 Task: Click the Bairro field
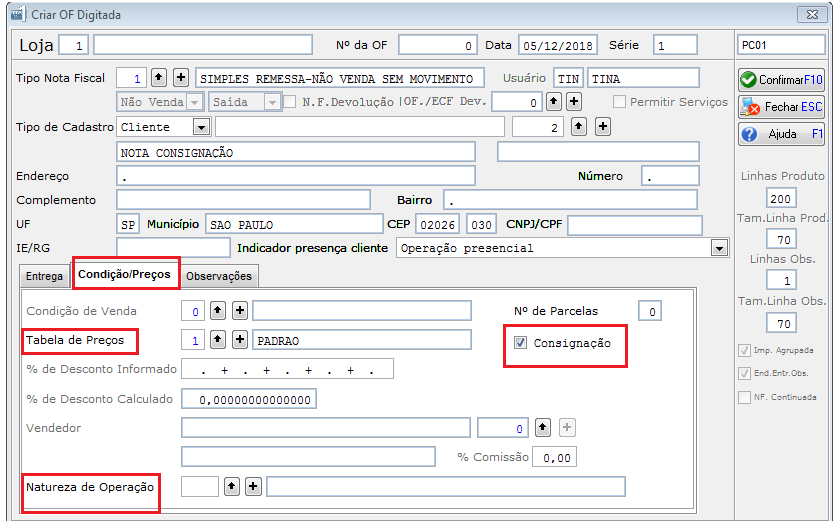[570, 200]
